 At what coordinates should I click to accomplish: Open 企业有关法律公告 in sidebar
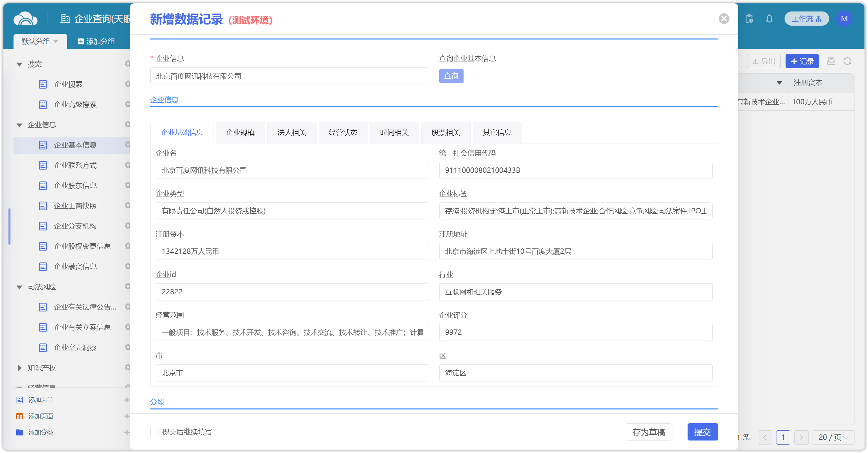coord(85,307)
